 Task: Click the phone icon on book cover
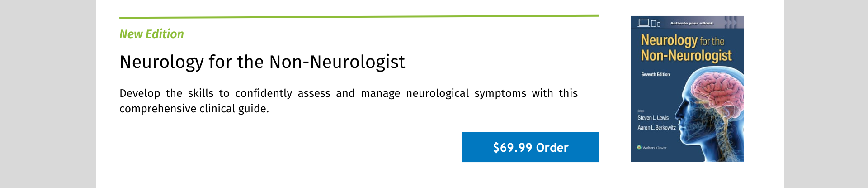pos(659,24)
